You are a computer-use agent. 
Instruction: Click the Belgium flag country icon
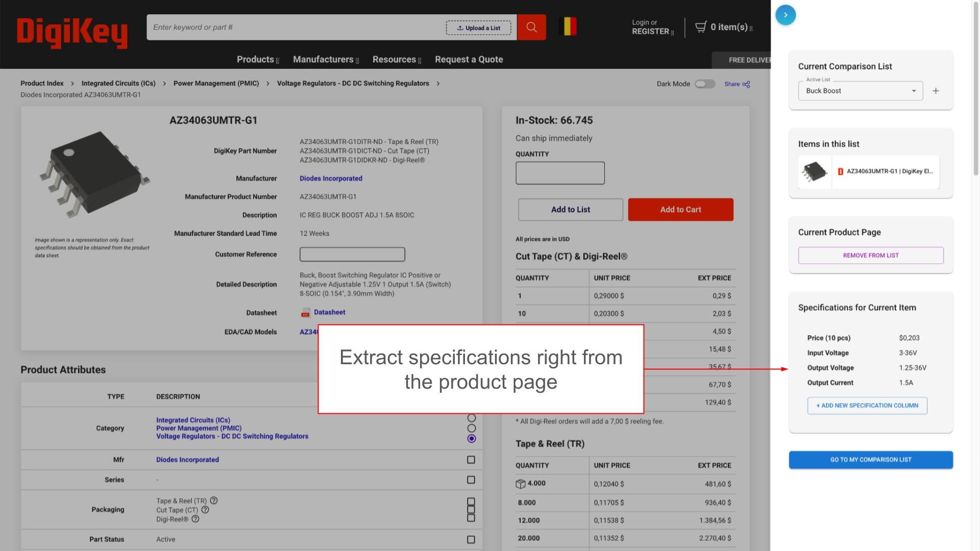pos(568,27)
